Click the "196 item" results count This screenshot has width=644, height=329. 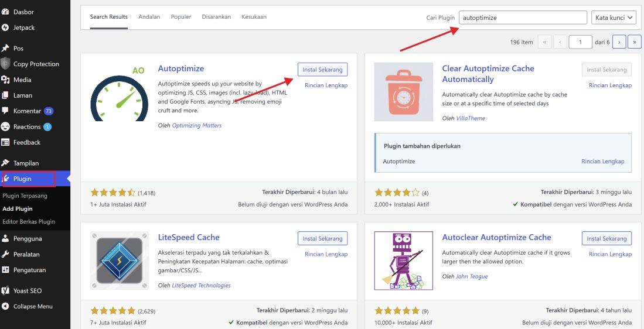click(522, 42)
